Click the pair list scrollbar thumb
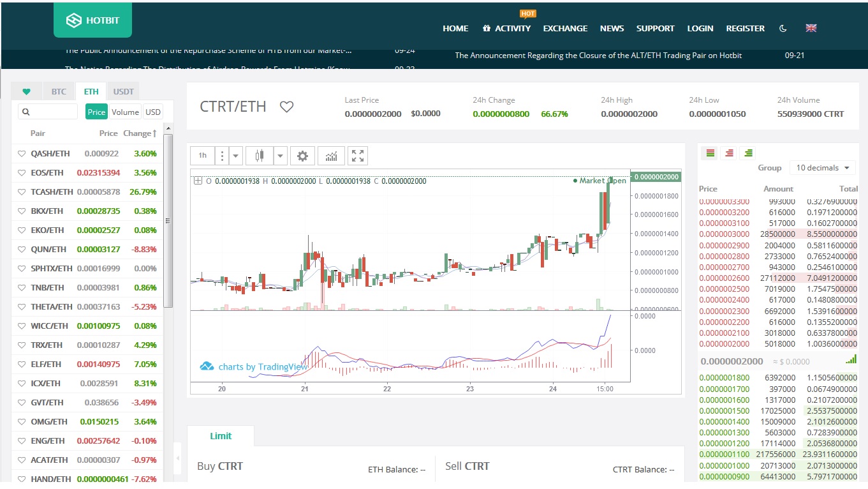This screenshot has width=868, height=489. click(x=168, y=221)
